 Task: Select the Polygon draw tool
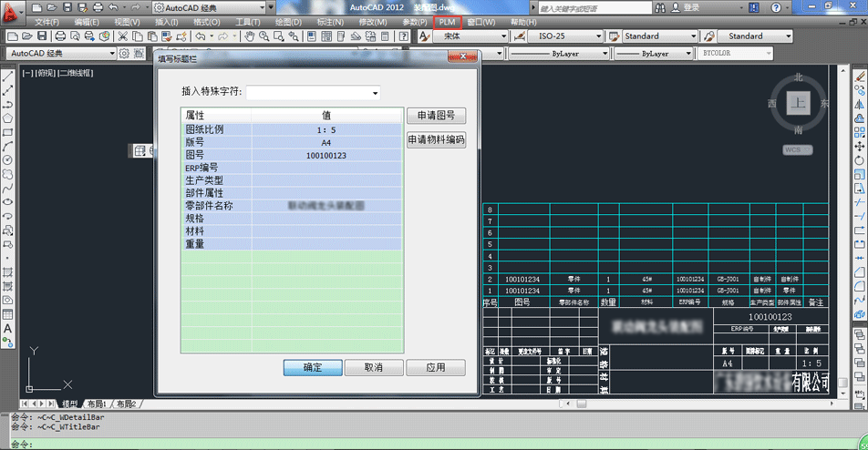click(7, 118)
